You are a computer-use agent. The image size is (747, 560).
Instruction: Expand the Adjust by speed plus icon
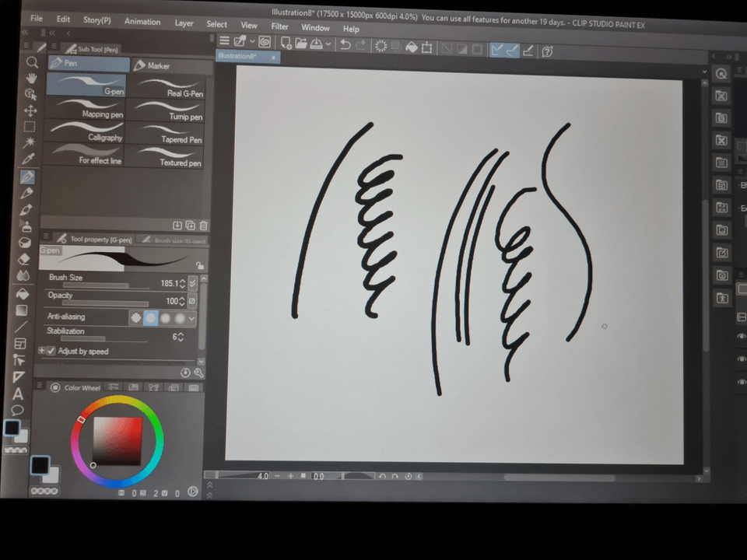pos(42,352)
